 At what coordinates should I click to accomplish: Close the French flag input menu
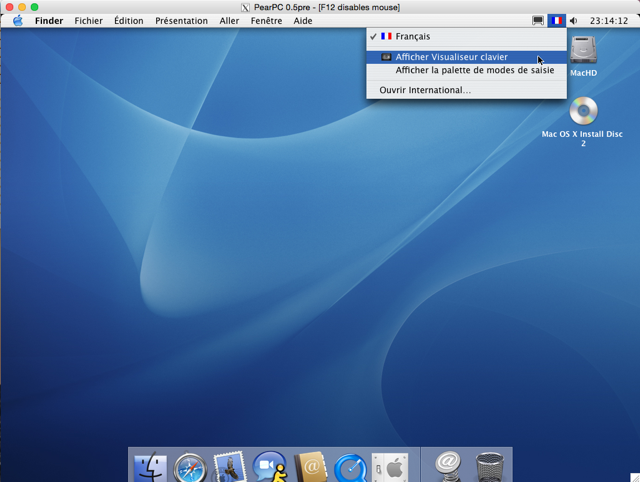(556, 20)
